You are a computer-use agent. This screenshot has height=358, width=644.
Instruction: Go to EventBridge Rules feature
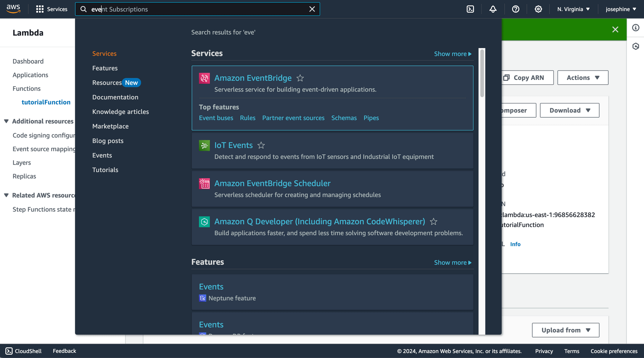click(x=248, y=118)
